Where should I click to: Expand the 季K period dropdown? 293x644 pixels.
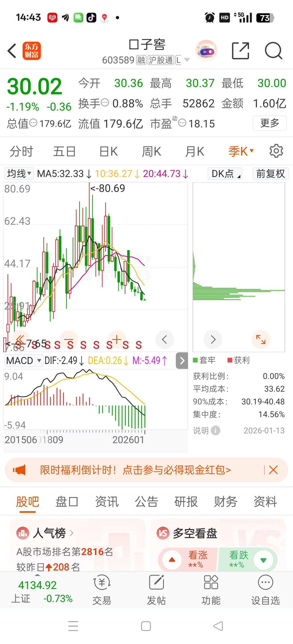241,151
